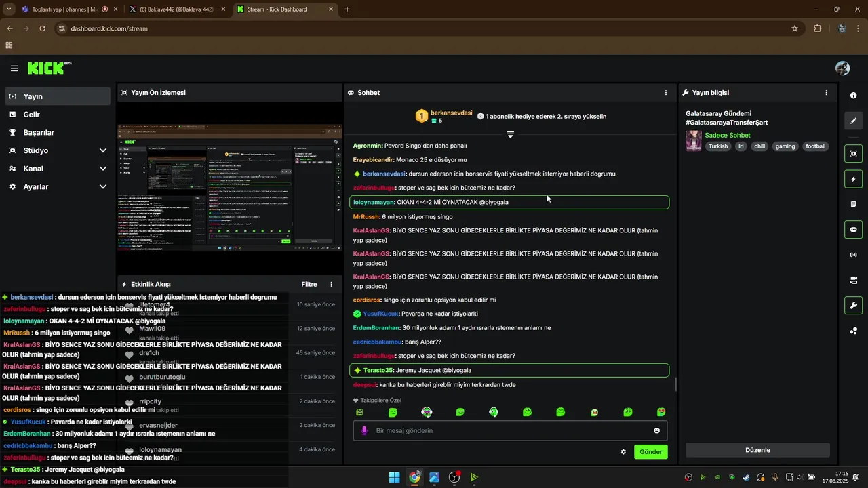868x488 pixels.
Task: Select the Stream - Kick Dashboard tab
Action: pyautogui.click(x=285, y=9)
